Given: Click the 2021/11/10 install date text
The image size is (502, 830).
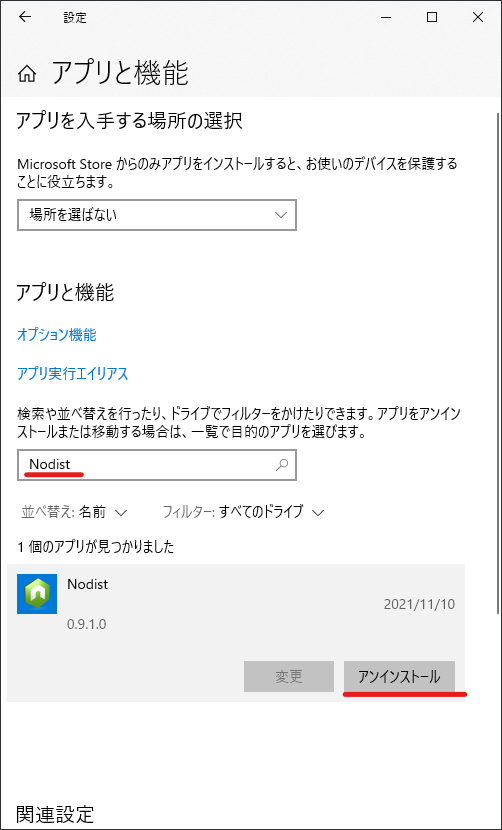Looking at the screenshot, I should pyautogui.click(x=419, y=604).
